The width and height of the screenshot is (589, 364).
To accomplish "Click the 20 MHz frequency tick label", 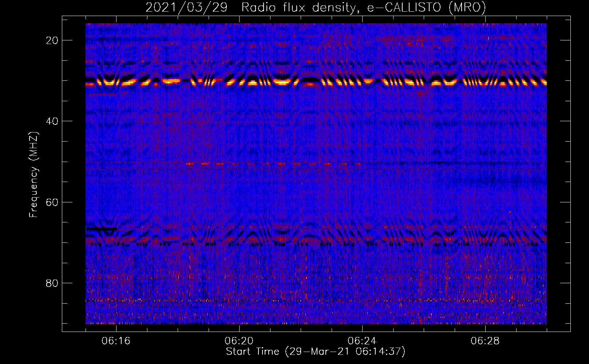I will coord(52,40).
